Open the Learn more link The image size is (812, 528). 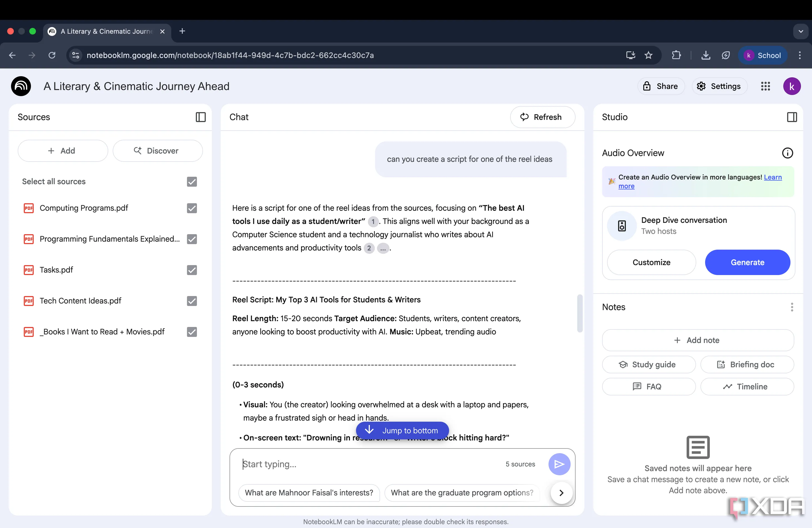(773, 177)
